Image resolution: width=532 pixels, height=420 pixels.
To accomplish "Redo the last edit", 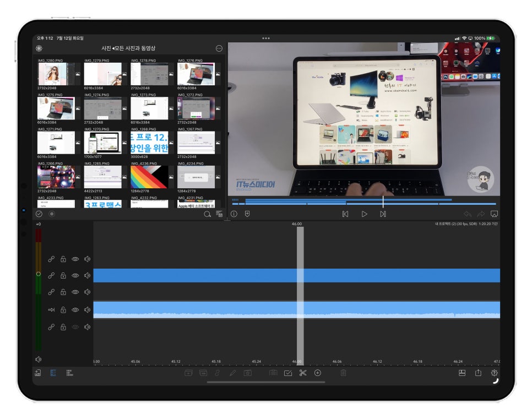I will click(x=481, y=214).
